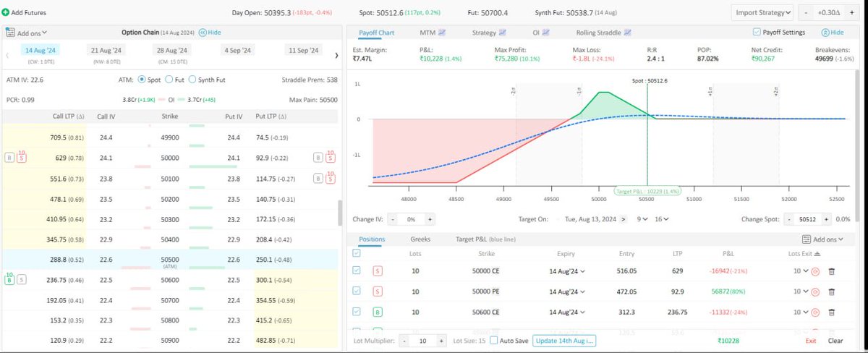868x353 pixels.
Task: Uncheck the 50000 PE position checkbox
Action: tap(357, 291)
